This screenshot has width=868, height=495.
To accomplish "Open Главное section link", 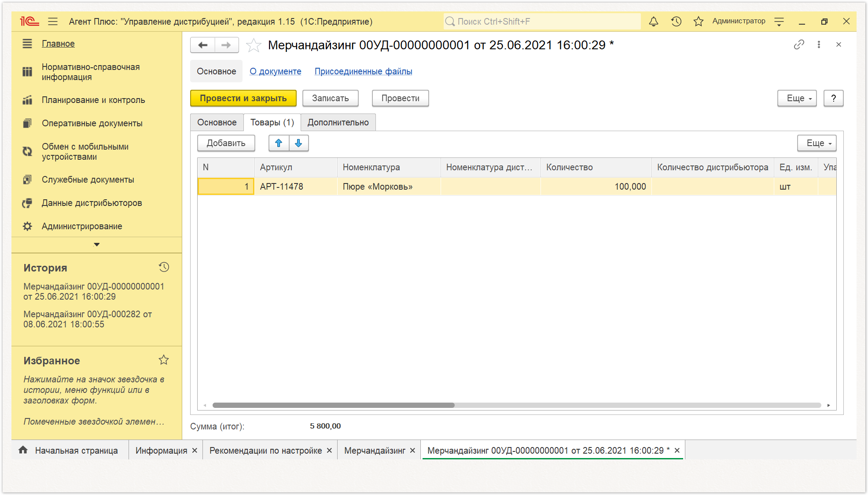I will [x=58, y=44].
